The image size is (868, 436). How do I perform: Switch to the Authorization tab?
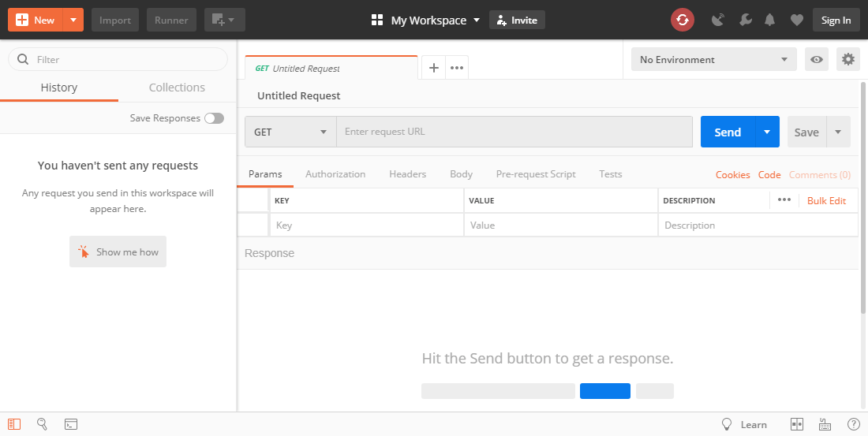pyautogui.click(x=335, y=174)
